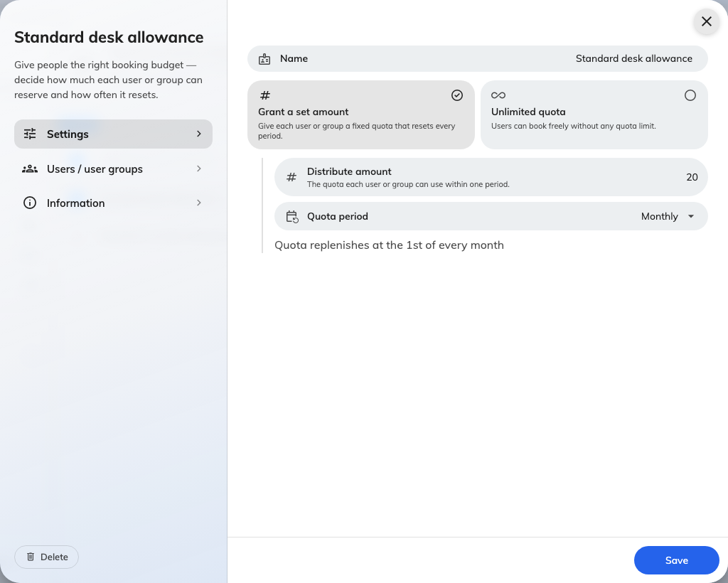
Task: Open the Information section
Action: [x=113, y=203]
